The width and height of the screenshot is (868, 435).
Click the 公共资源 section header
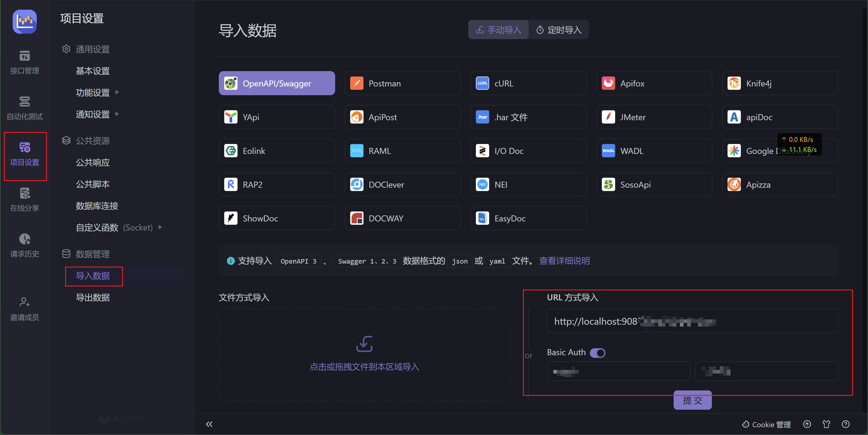(86, 140)
